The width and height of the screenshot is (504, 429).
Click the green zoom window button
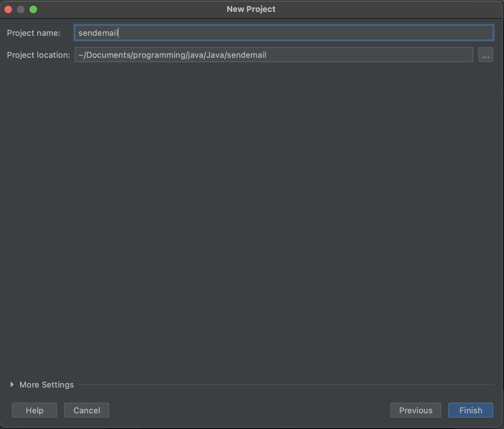[x=33, y=9]
